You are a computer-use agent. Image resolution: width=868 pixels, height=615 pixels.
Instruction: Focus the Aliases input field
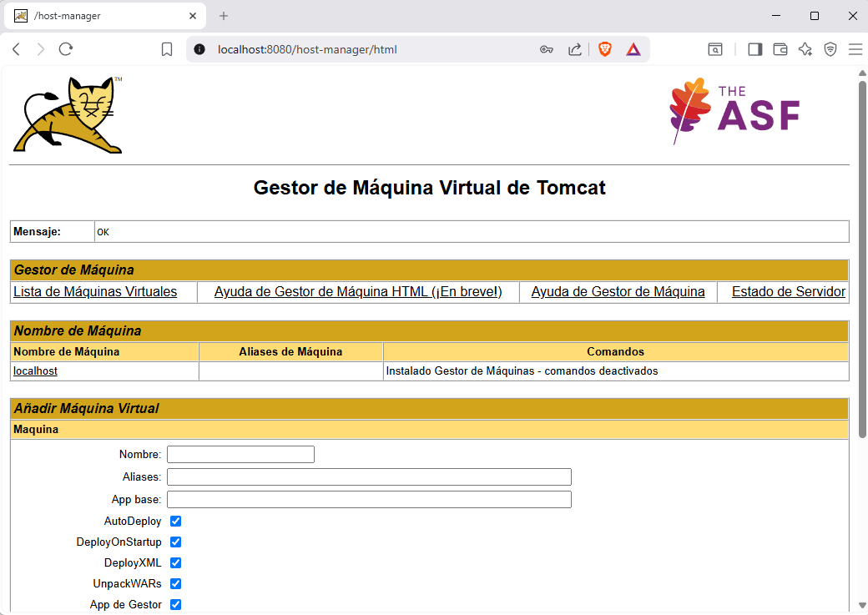pos(369,476)
